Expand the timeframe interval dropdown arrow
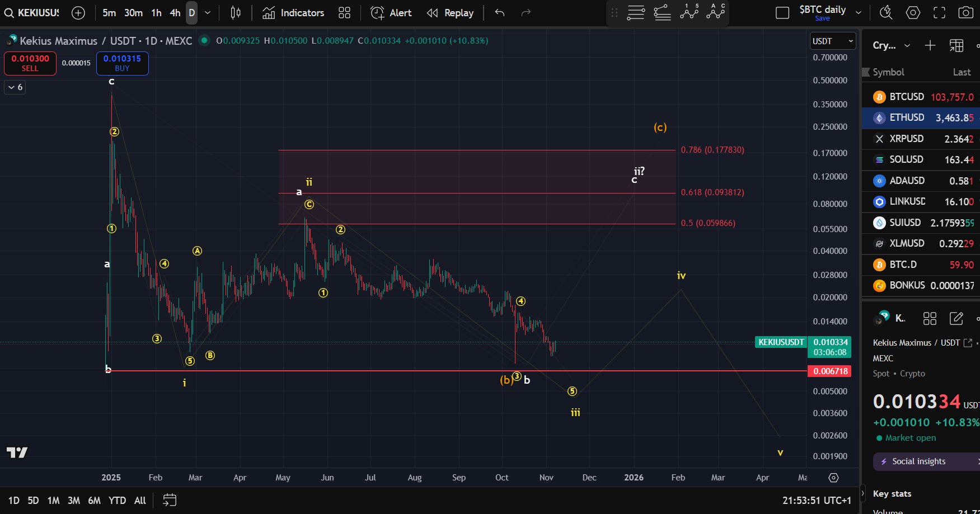Image resolution: width=980 pixels, height=514 pixels. tap(208, 13)
